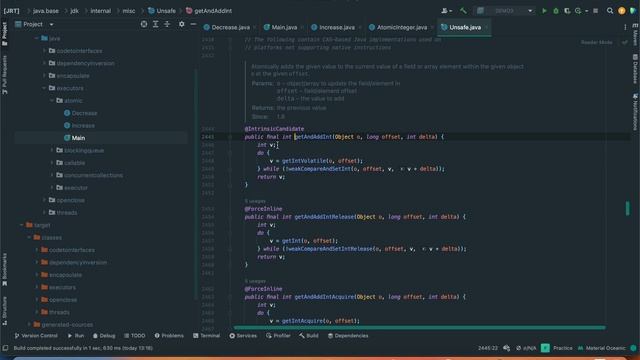Expand the blockingqueue folder
The height and width of the screenshot is (360, 640).
click(x=52, y=150)
